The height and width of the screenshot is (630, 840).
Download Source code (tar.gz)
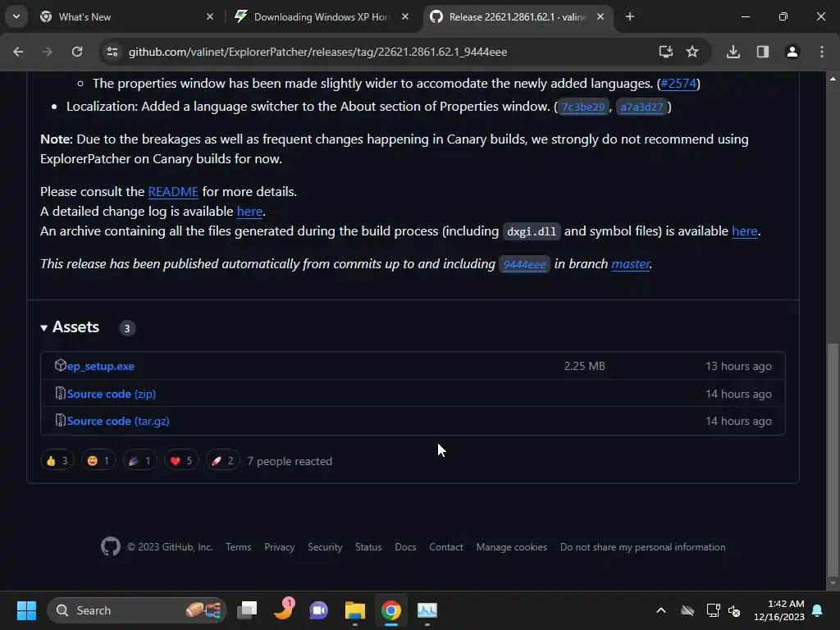(118, 421)
